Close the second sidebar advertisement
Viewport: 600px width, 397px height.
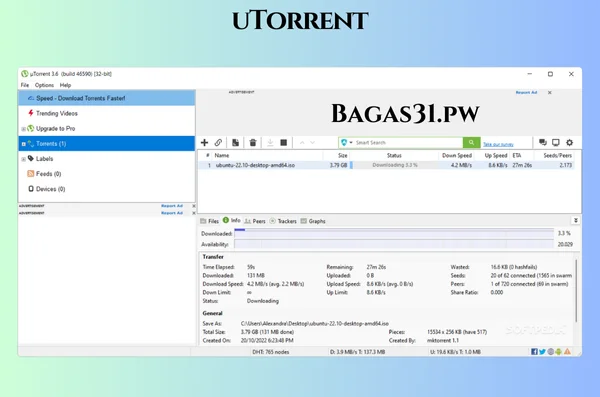(x=194, y=213)
